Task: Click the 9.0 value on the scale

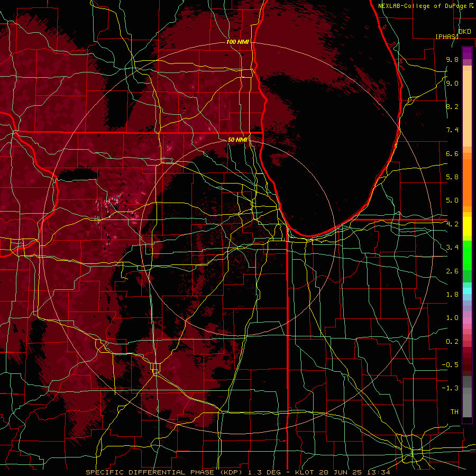Action: click(x=452, y=83)
